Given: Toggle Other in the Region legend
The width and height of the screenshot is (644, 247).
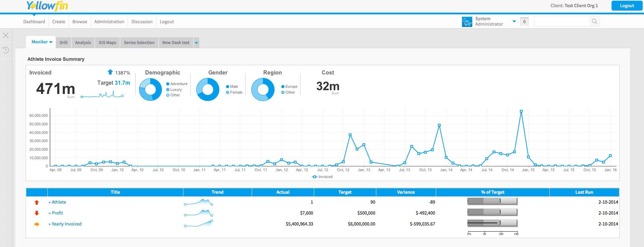Looking at the screenshot, I should click(288, 92).
